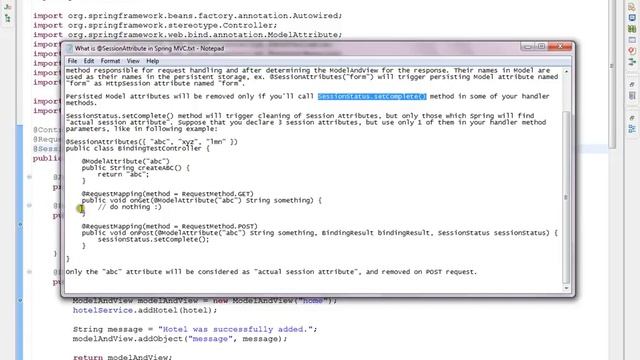The height and width of the screenshot is (360, 640).
Task: Click the @SessionAttributes({"abc","xyz","lmn"}) line
Action: tap(151, 142)
